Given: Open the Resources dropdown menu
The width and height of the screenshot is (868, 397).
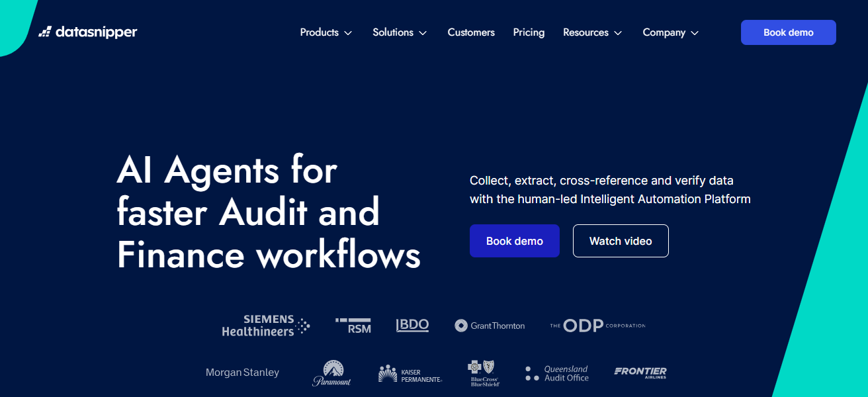Looking at the screenshot, I should 592,32.
